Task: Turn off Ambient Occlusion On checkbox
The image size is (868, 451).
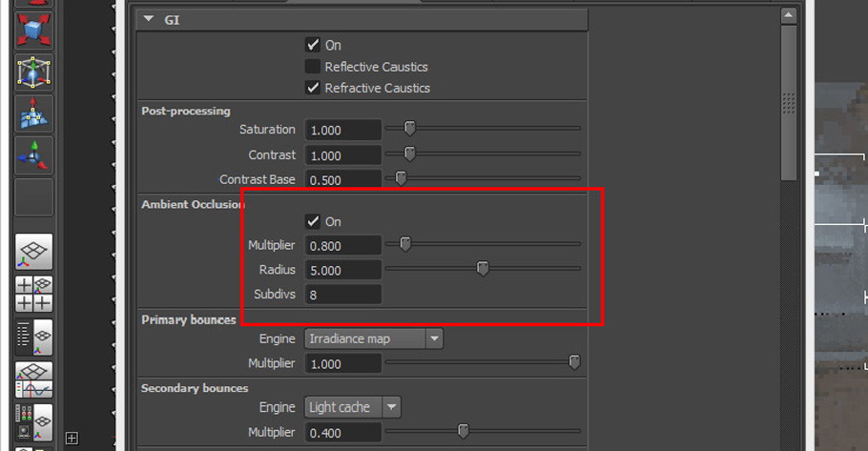Action: 313,221
